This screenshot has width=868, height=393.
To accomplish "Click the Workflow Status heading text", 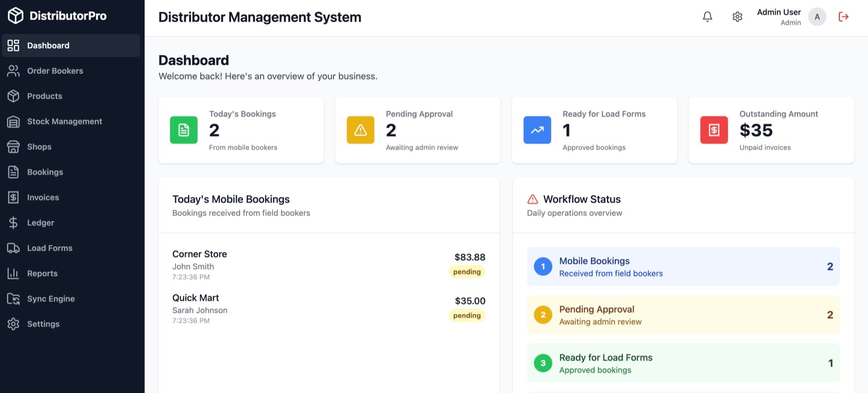I will tap(582, 199).
